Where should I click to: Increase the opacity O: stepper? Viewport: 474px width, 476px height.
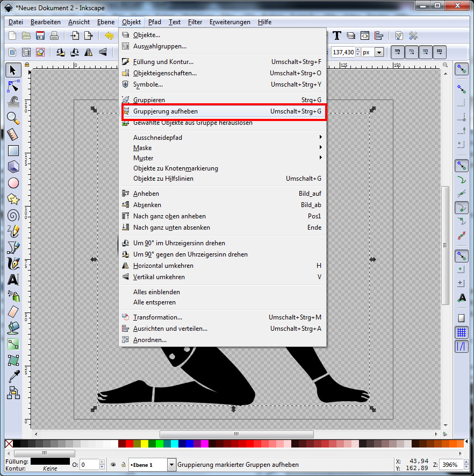(102, 463)
